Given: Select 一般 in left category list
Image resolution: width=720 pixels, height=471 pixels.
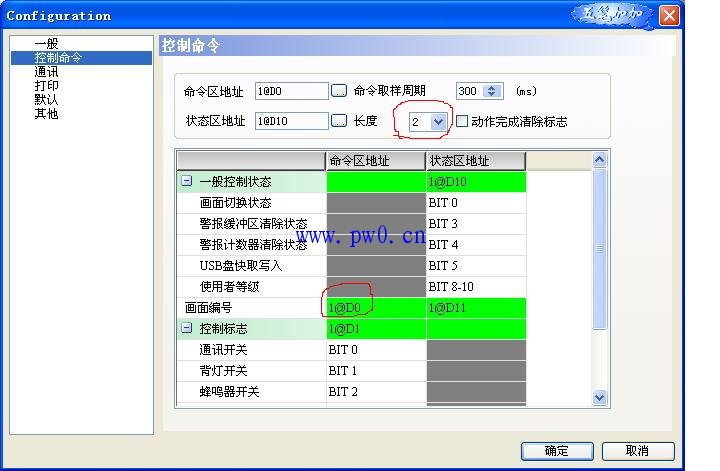Looking at the screenshot, I should pos(46,44).
